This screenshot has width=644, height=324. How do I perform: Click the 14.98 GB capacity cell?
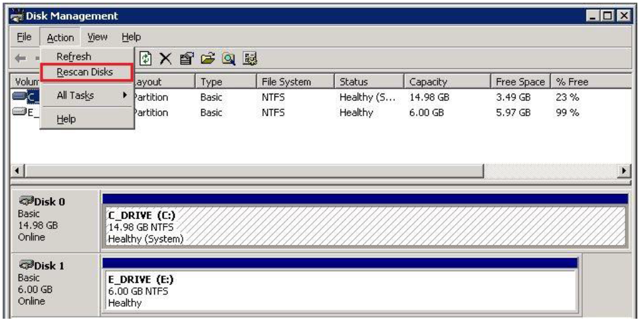tap(429, 97)
